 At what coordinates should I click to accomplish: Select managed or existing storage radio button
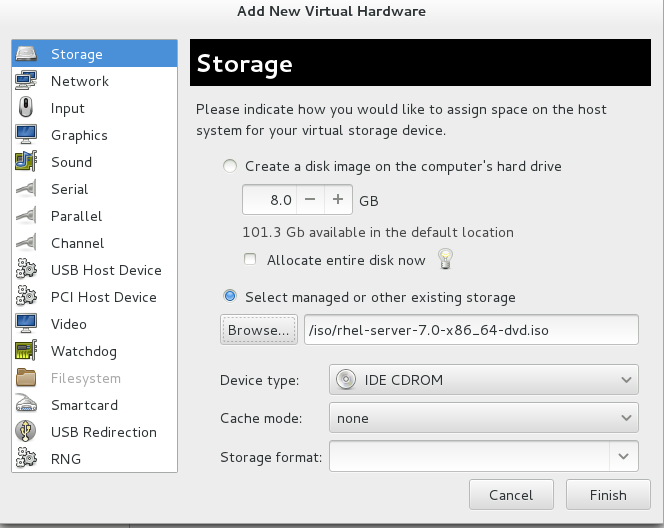(x=230, y=296)
